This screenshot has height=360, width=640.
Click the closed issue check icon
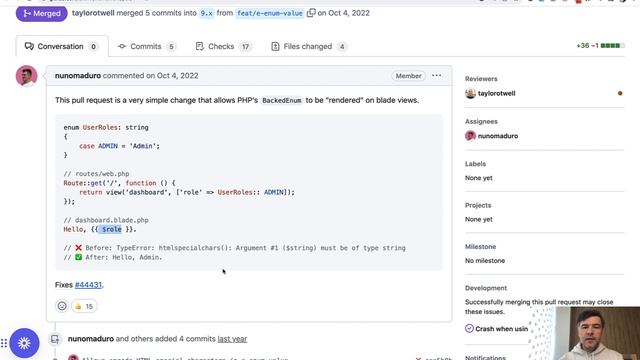[x=469, y=329]
